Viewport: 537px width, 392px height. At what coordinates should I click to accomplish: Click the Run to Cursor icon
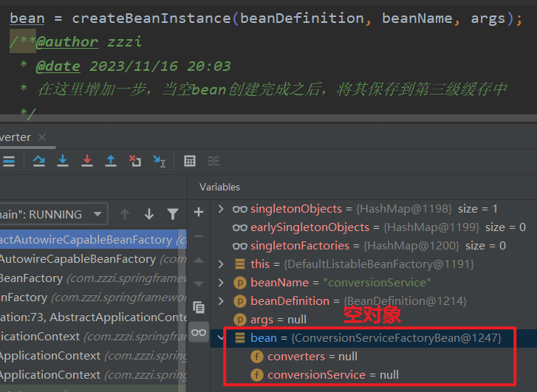pyautogui.click(x=159, y=161)
